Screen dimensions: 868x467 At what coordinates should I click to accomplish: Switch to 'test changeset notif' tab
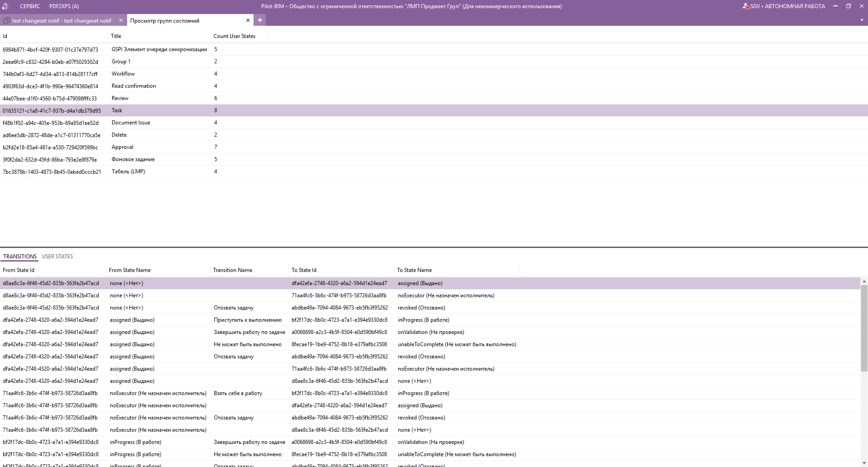click(61, 21)
